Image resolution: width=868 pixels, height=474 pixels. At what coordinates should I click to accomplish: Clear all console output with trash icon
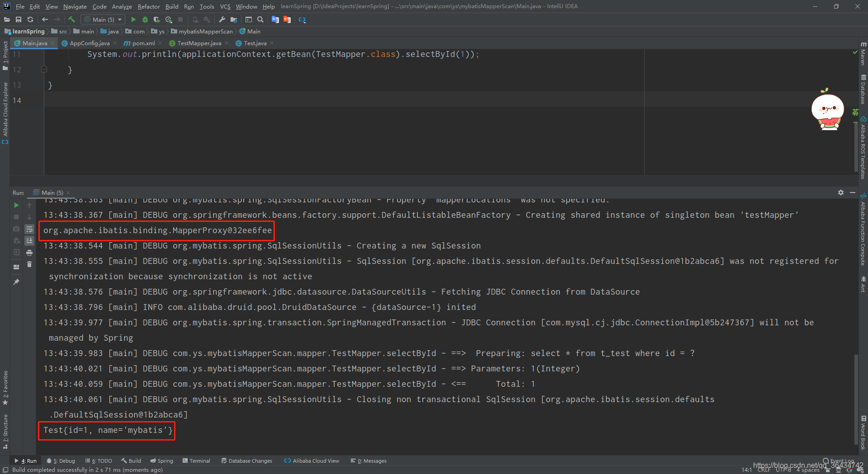coord(29,264)
